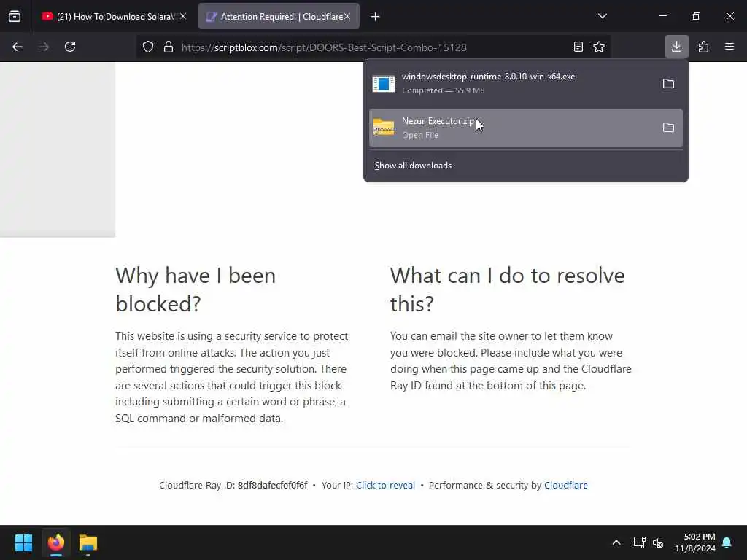Open the tracking protection shield icon
Viewport: 747px width, 560px height.
point(148,47)
